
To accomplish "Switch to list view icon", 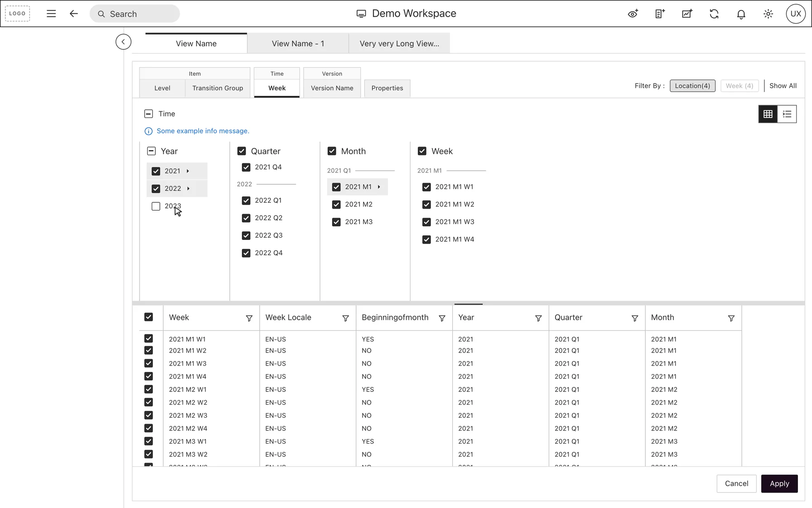I will pyautogui.click(x=787, y=114).
